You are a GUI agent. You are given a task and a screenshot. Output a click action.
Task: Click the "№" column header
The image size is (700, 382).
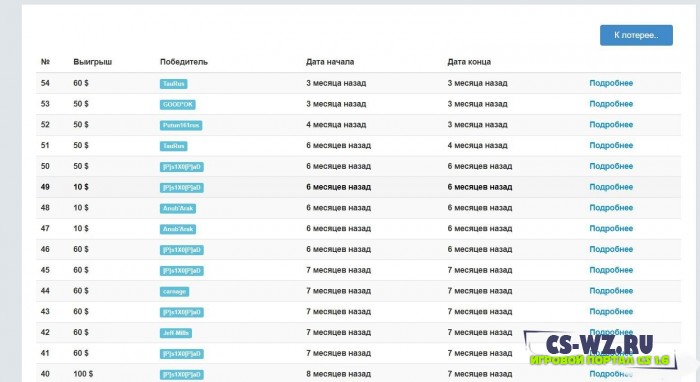(45, 62)
